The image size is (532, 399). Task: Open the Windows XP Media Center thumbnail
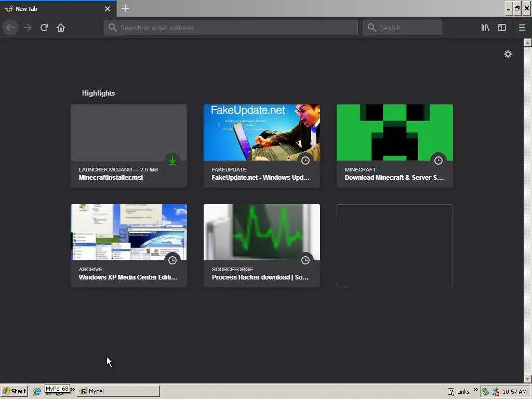[x=129, y=232]
